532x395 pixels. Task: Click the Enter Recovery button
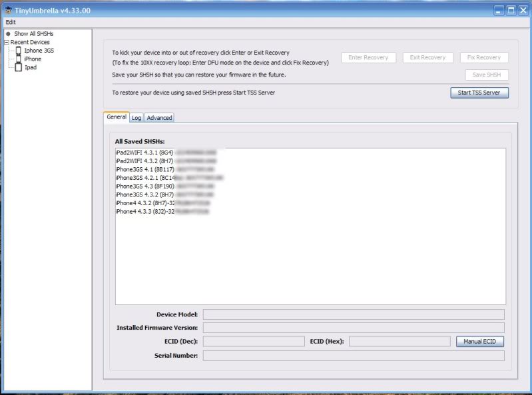coord(368,57)
